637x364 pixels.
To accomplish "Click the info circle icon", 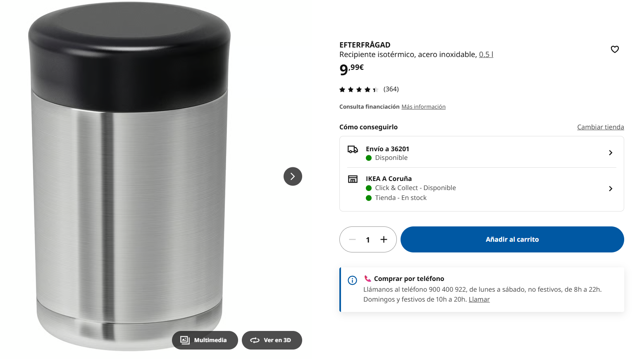I will 352,281.
